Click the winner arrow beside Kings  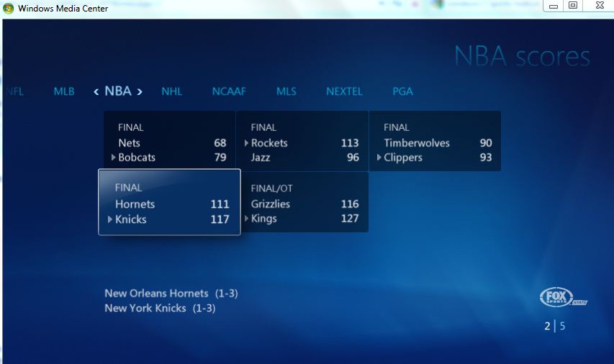coord(246,219)
